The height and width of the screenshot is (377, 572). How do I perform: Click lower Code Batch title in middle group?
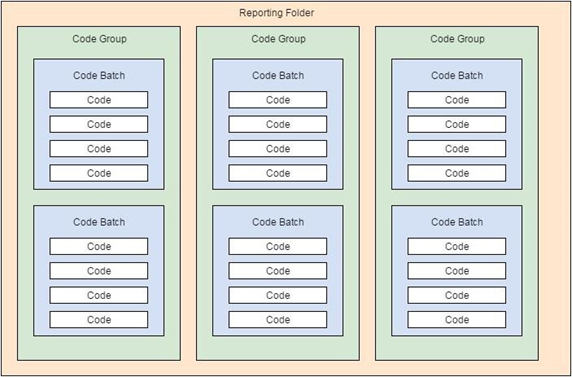click(278, 222)
